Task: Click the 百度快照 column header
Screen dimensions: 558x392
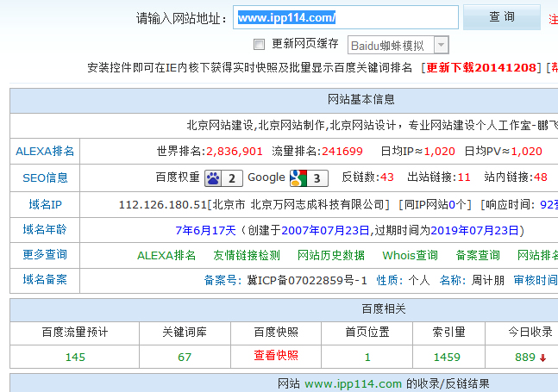Action: 276,332
